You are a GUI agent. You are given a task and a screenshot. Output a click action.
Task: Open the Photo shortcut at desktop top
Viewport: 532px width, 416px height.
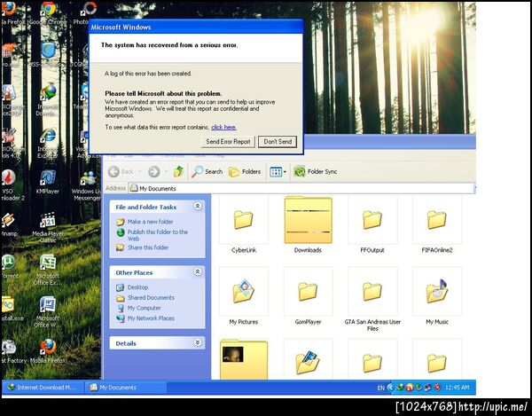pos(85,13)
